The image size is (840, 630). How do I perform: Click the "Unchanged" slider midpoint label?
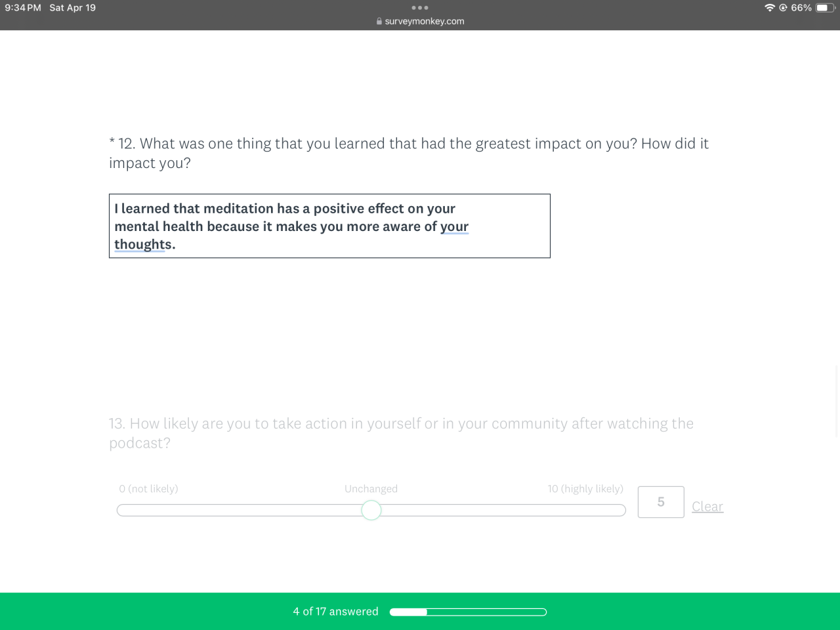(371, 489)
